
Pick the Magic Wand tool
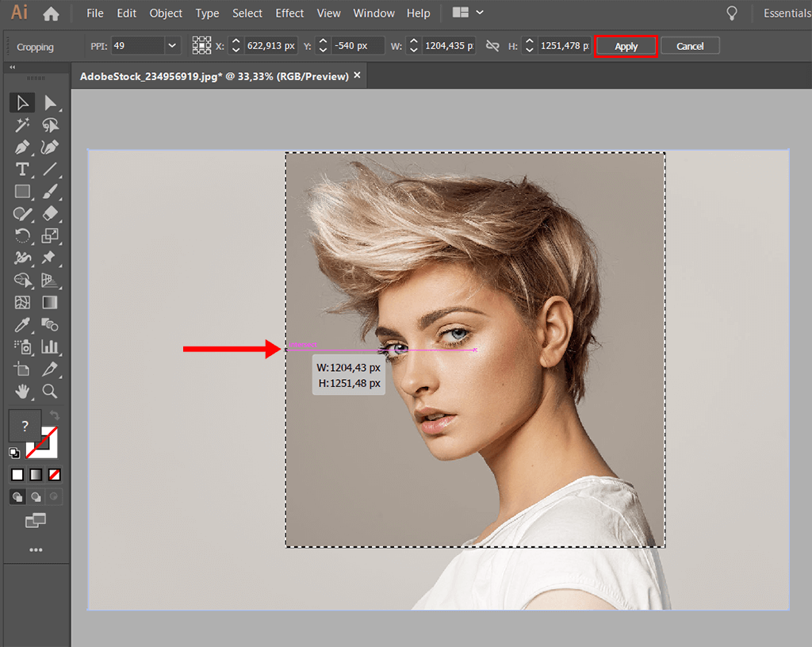coord(22,124)
